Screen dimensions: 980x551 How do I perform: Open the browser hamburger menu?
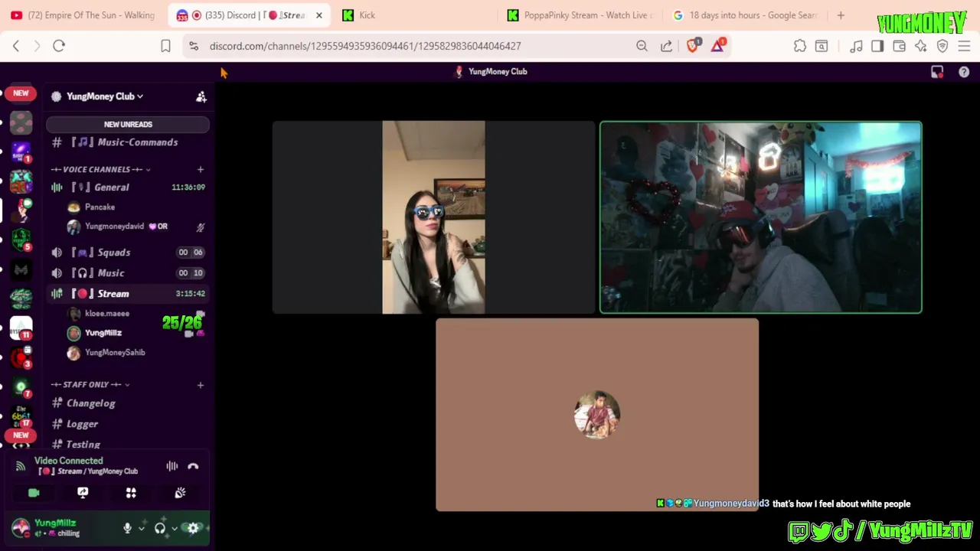click(x=964, y=46)
